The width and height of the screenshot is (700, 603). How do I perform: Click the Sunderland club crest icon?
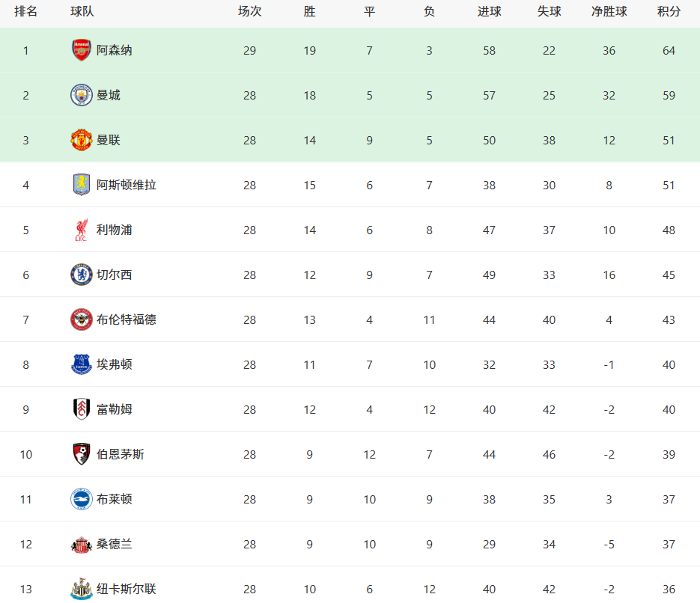pyautogui.click(x=81, y=545)
